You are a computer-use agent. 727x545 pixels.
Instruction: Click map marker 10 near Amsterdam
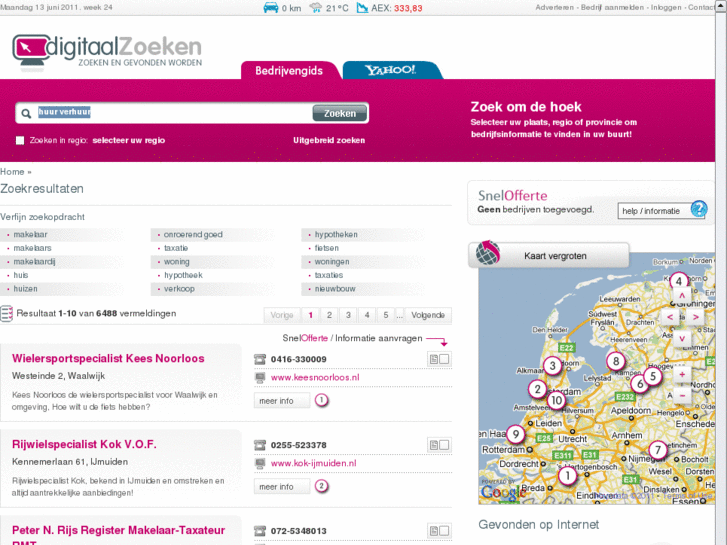556,400
